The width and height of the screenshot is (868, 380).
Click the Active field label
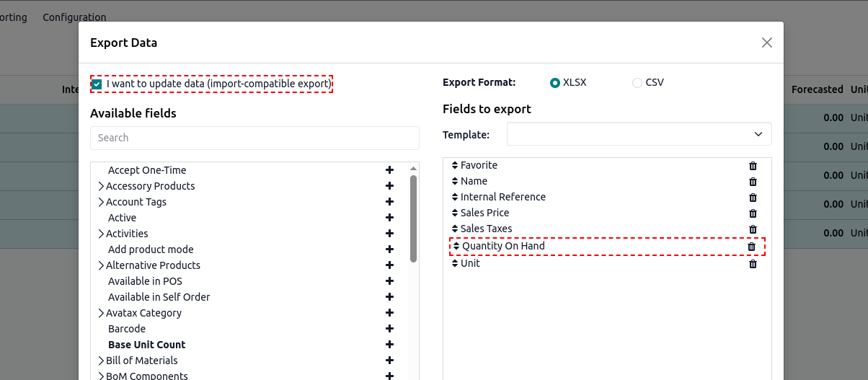(122, 218)
